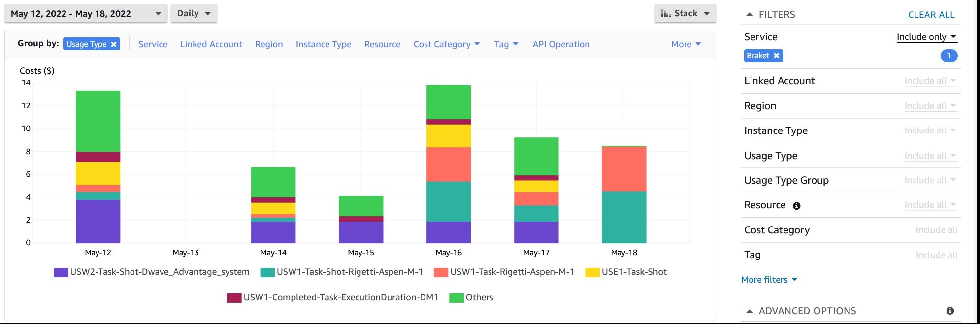
Task: Remove the Braket service filter
Action: pos(776,56)
